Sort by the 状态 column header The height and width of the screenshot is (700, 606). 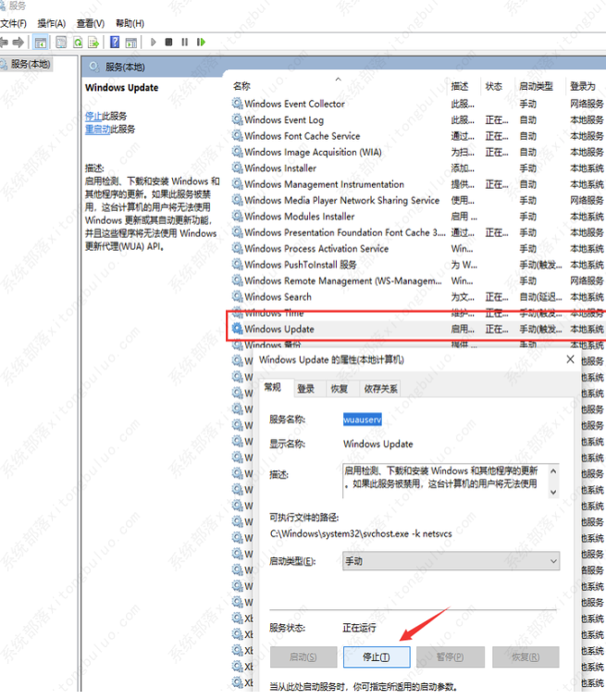click(494, 86)
